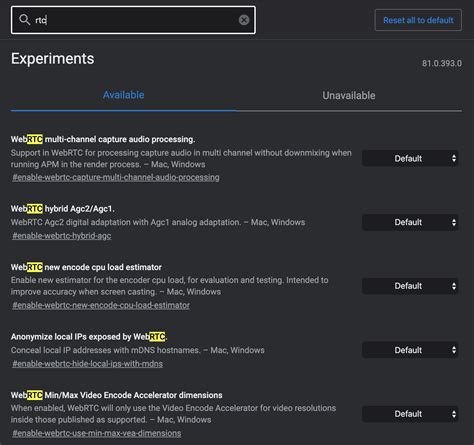Clear the search field with the X icon
Image resolution: width=474 pixels, height=445 pixels.
pyautogui.click(x=244, y=20)
